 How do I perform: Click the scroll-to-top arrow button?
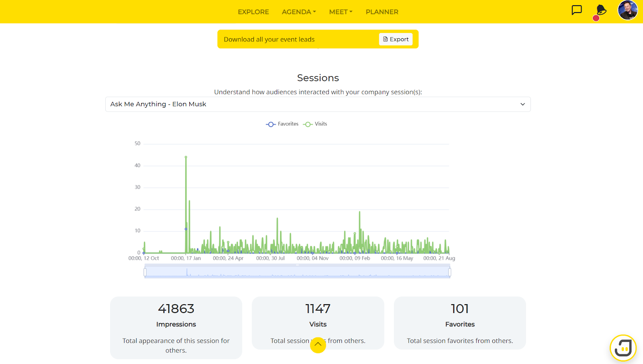[318, 345]
